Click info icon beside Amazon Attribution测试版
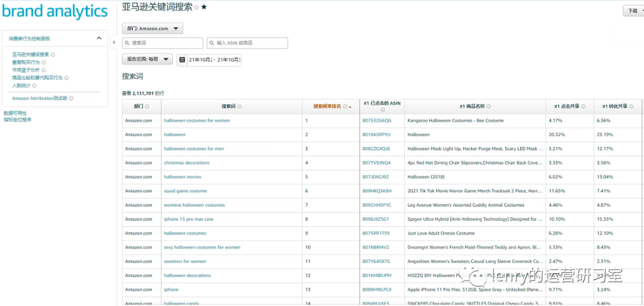Viewport: 644px width, 306px height. (x=71, y=98)
